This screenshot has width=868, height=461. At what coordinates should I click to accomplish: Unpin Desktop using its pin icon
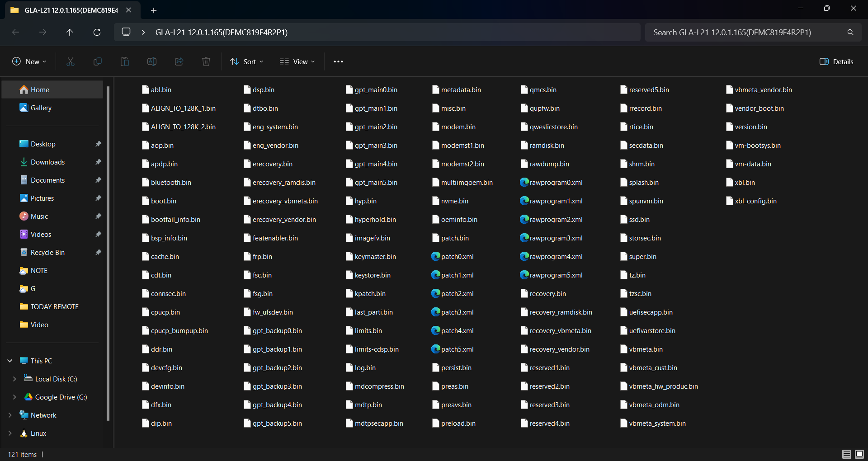[x=98, y=144]
